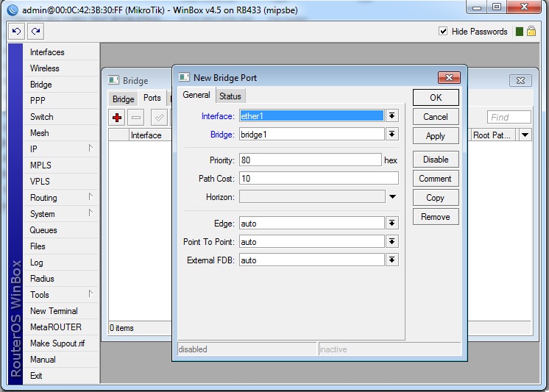This screenshot has width=549, height=392.
Task: Open Wireless from the sidebar menu
Action: [61, 68]
